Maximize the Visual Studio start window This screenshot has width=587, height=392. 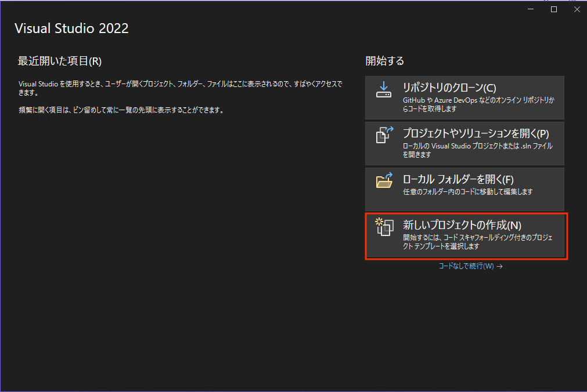[x=554, y=9]
